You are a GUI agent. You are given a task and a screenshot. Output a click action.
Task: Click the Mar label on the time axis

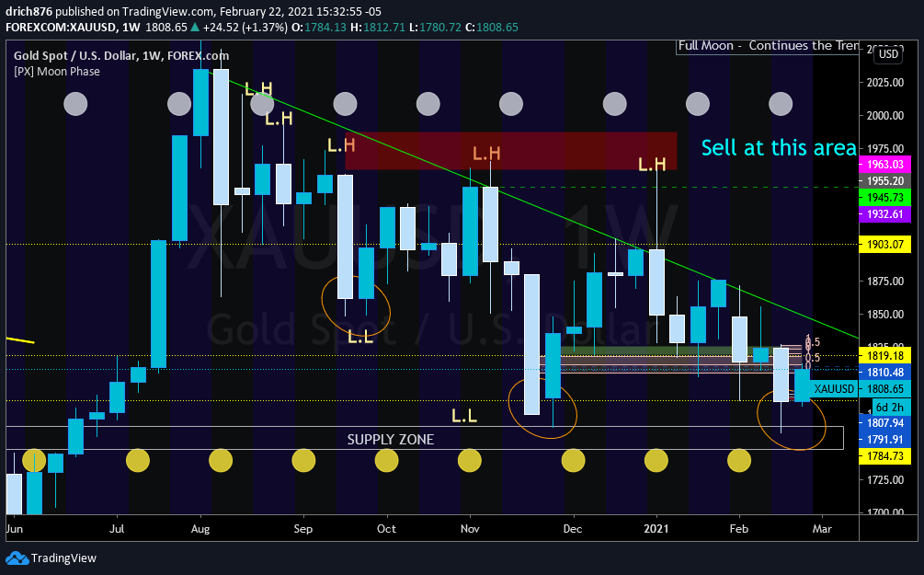tap(822, 528)
